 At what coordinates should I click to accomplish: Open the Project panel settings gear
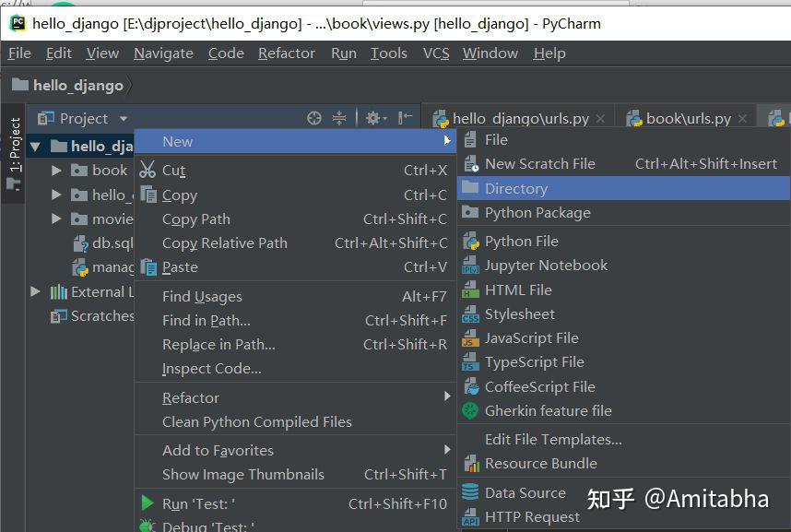(x=375, y=118)
